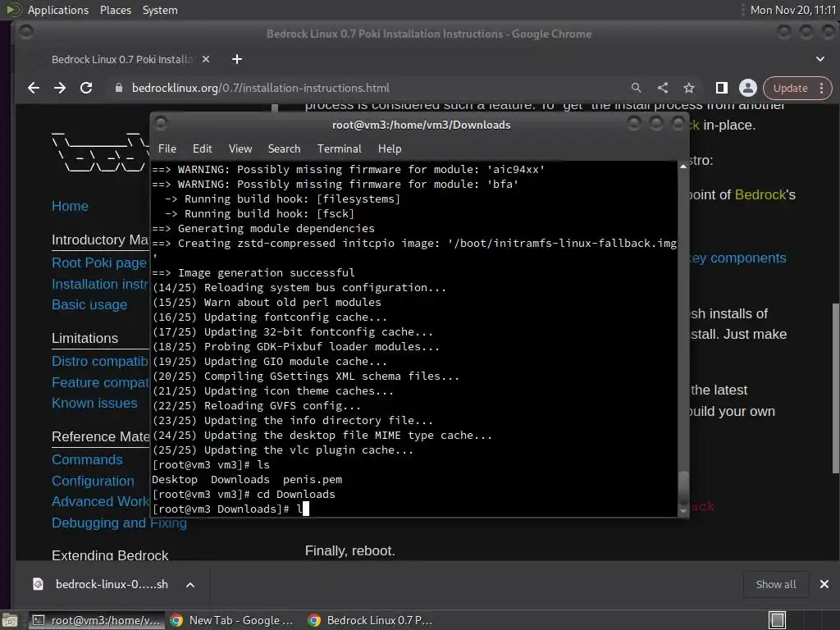The image size is (840, 630).
Task: Open terminal File menu
Action: [167, 148]
